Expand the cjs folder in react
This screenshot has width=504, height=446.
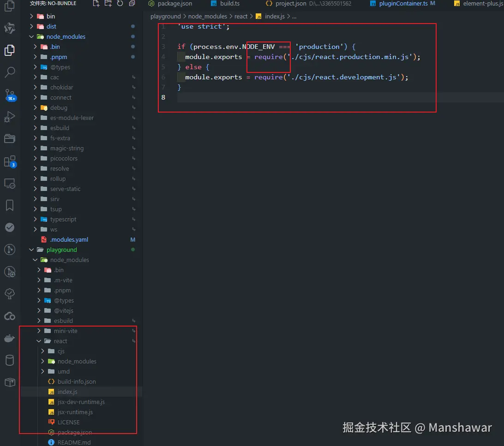tap(82, 351)
